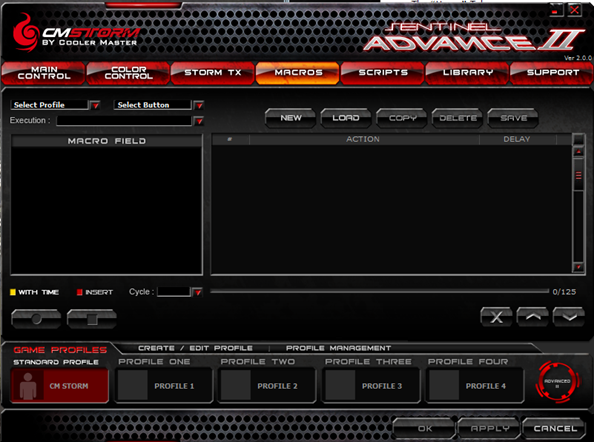594x442 pixels.
Task: Move action down with the down-arrow button
Action: (569, 317)
